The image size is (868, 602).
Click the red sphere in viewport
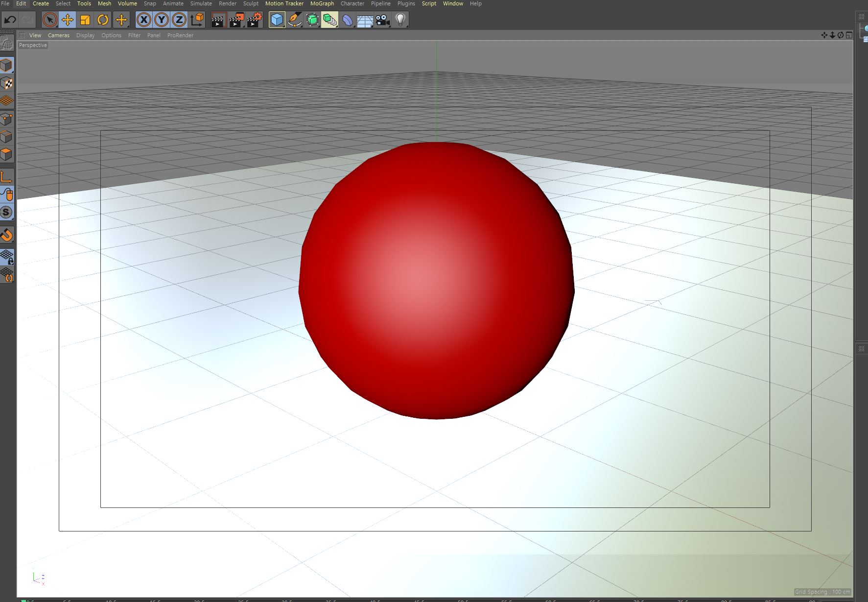(x=436, y=281)
